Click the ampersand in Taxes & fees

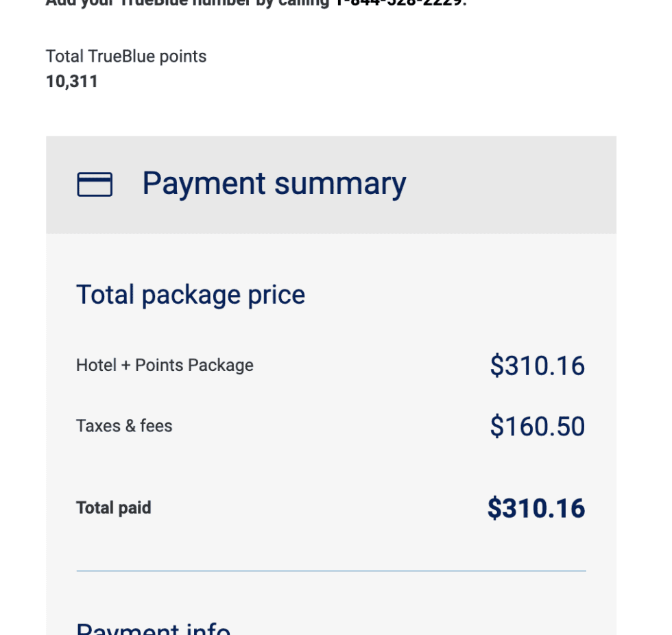[130, 426]
